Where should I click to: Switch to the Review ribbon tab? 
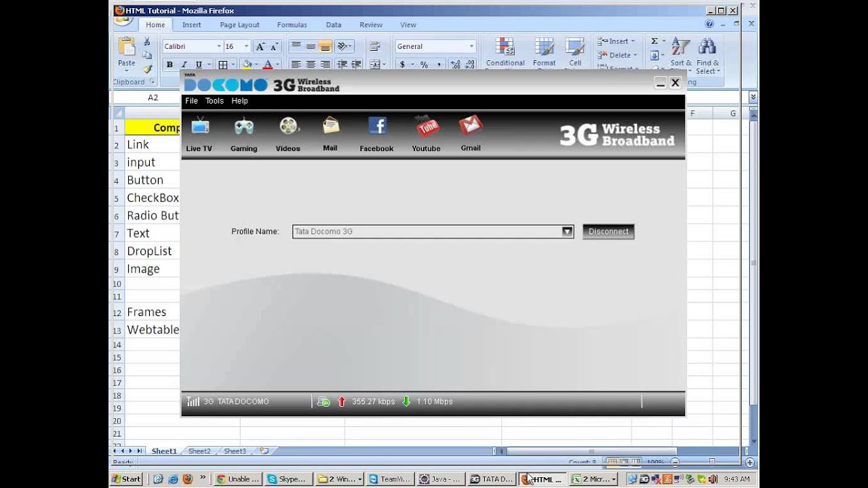tap(371, 25)
